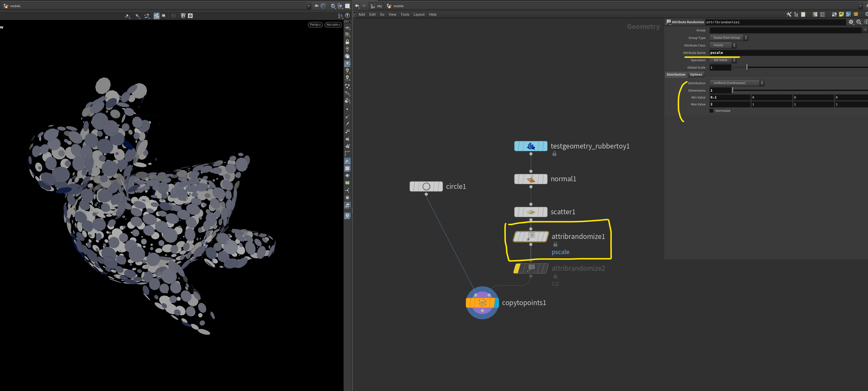Open the Attribute Class Points dropdown
868x391 pixels.
pos(723,45)
